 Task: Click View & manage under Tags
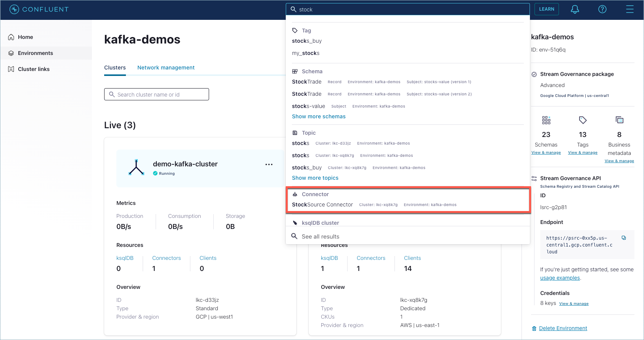tap(583, 153)
